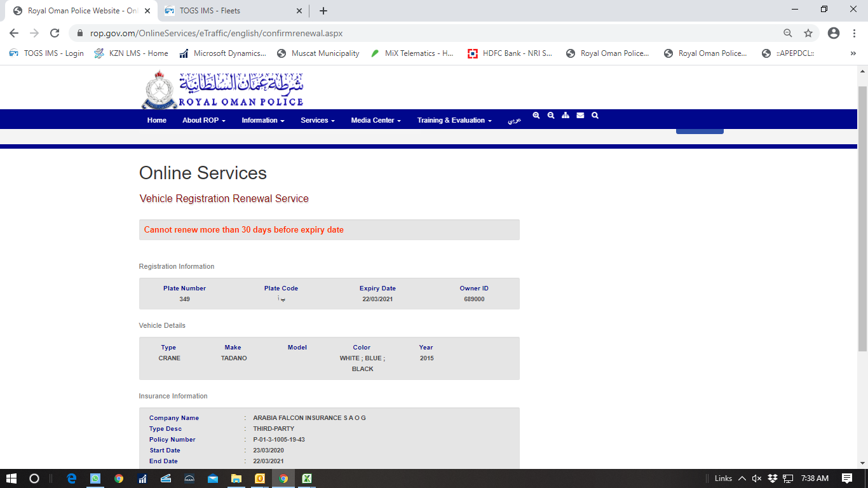Switch to the TOGS IMS - Fleets tab
This screenshot has width=868, height=488.
(230, 11)
